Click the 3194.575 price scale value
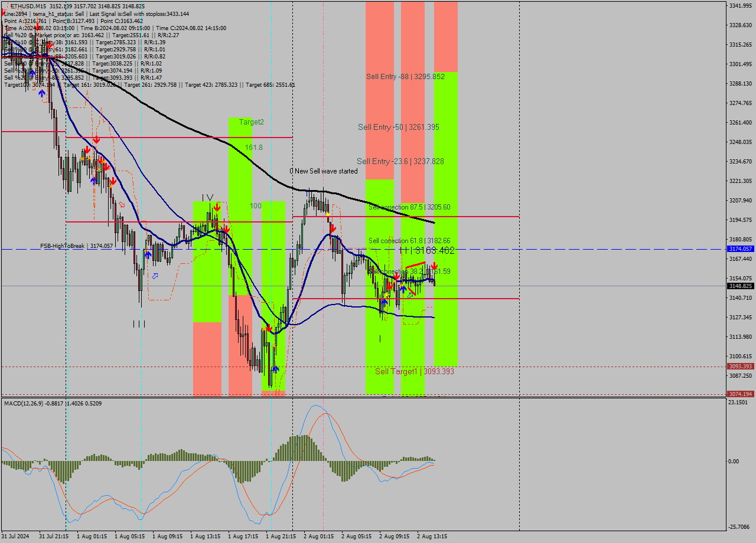Screen dimensions: 756x543 click(x=740, y=220)
